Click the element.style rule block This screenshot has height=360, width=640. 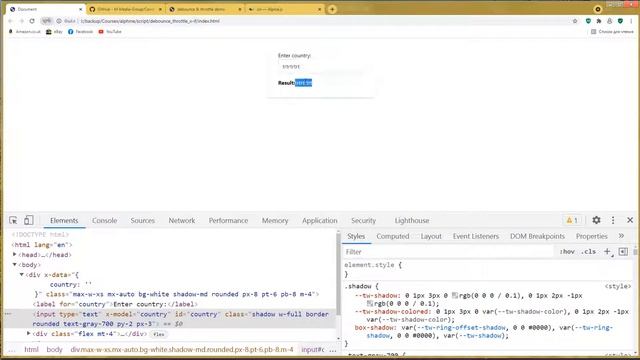click(488, 269)
